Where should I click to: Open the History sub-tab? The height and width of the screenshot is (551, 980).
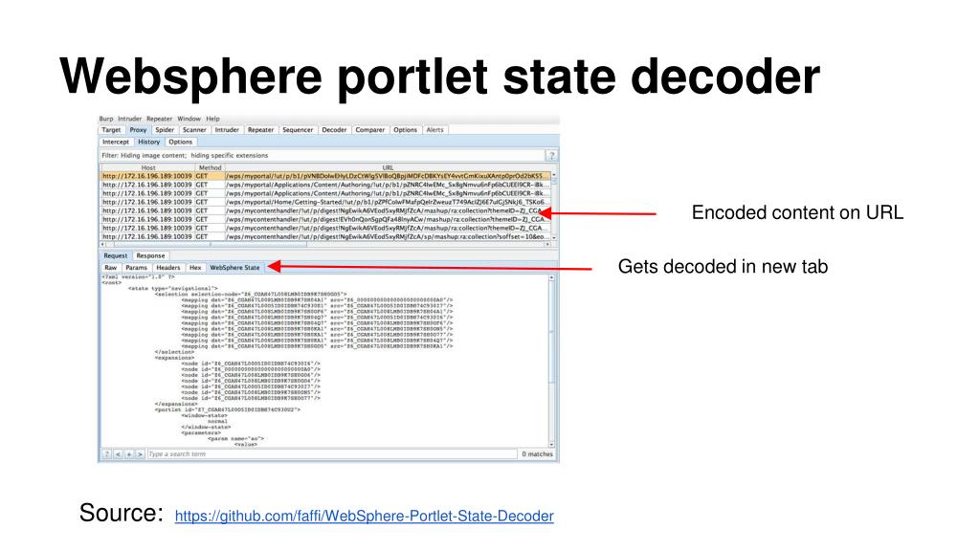148,142
